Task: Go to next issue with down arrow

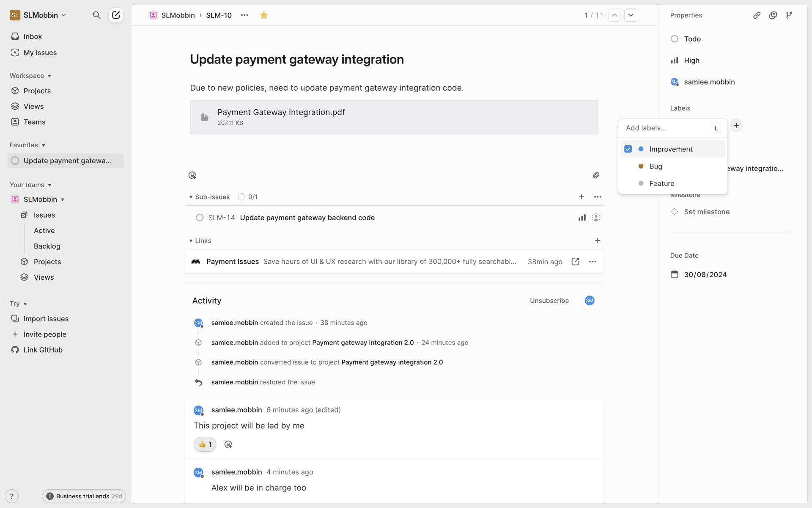Action: [631, 15]
